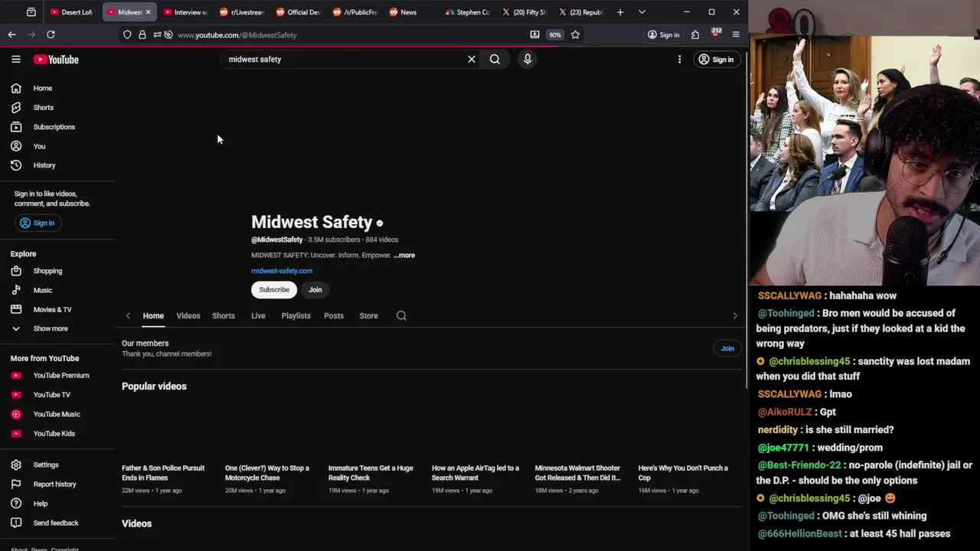Open Firefox application menu
The width and height of the screenshot is (980, 551).
point(736,34)
